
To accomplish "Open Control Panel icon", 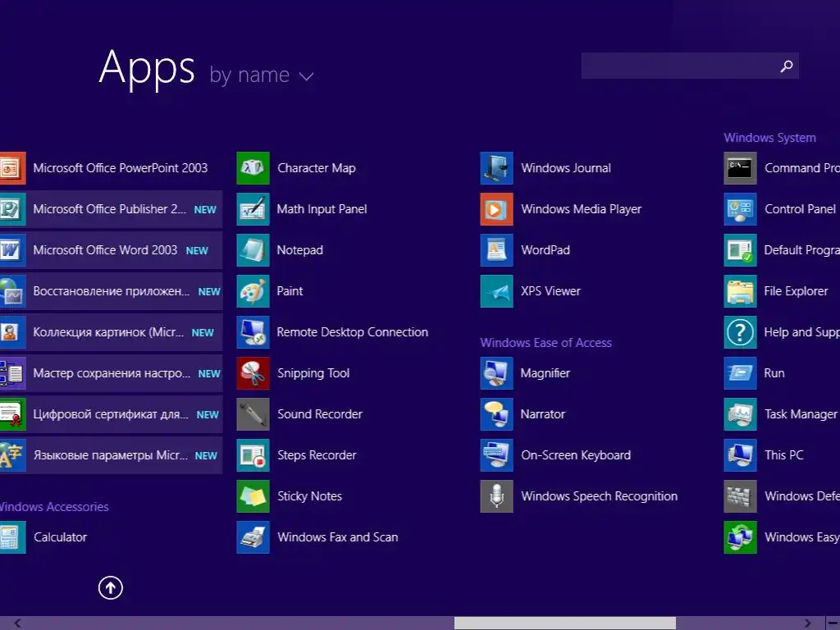I will pos(741,209).
